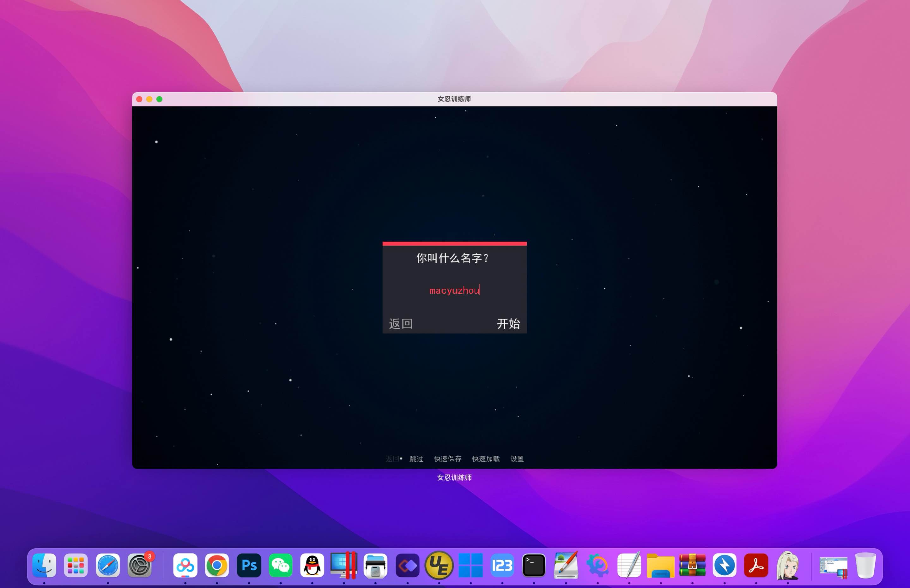The image size is (910, 588).
Task: Launch UltraEdit from the dock
Action: (439, 565)
